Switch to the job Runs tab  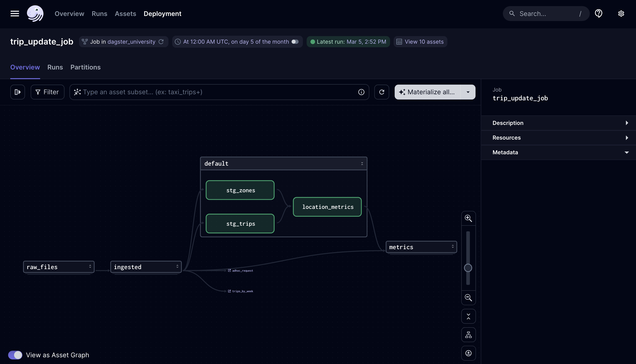pos(55,67)
